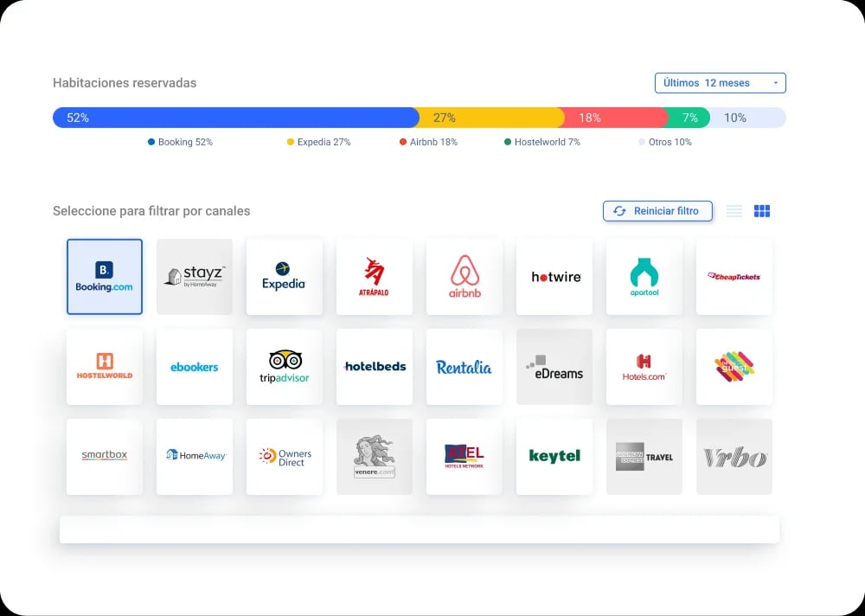Click the Airbnb 18% legend entry

[429, 142]
